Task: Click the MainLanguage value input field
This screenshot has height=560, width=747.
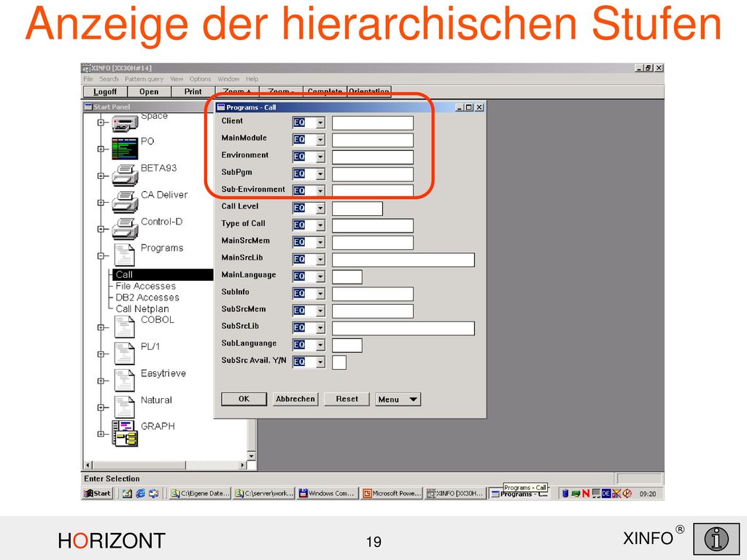Action: click(347, 277)
